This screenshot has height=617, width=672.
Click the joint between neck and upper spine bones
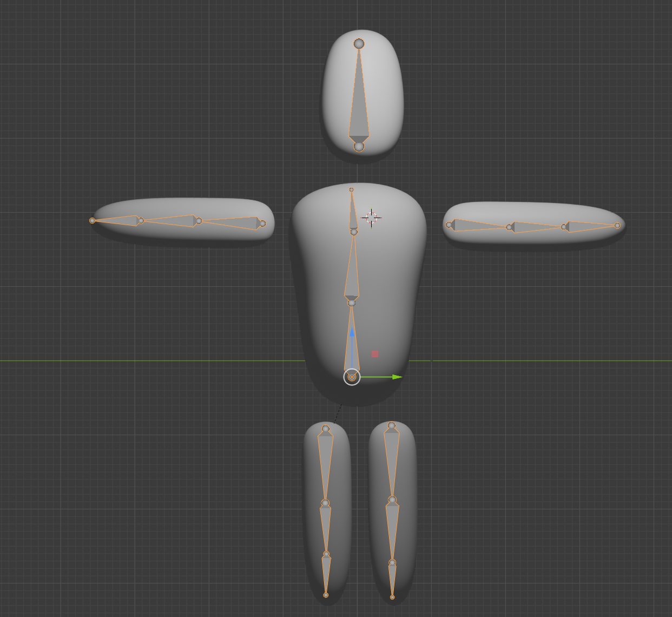(x=354, y=232)
